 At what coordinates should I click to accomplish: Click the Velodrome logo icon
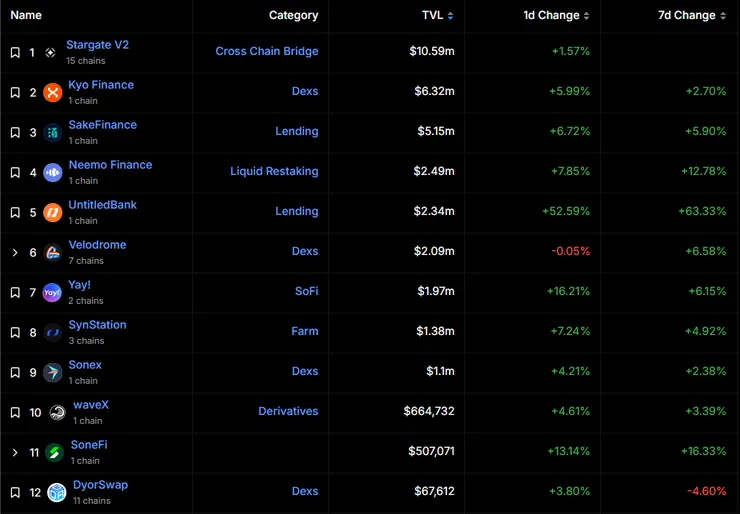coord(52,252)
